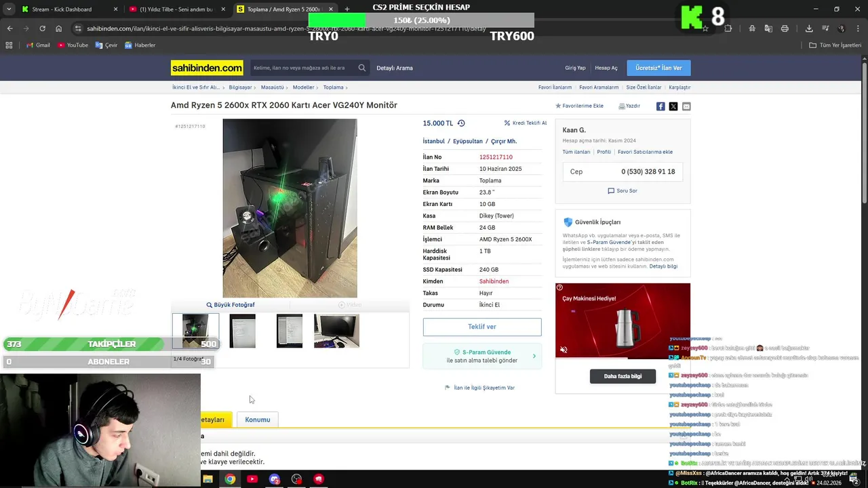Viewport: 868px width, 488px height.
Task: Select the first PC case thumbnail
Action: pos(195,331)
